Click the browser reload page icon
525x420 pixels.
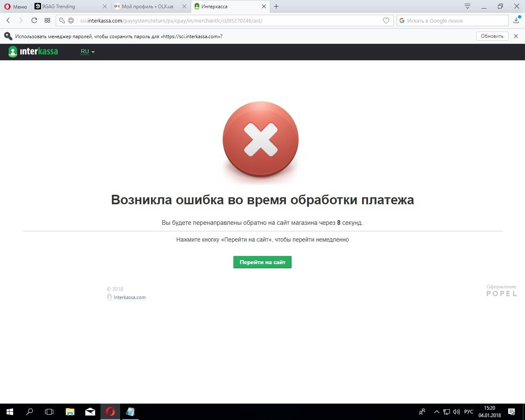(34, 21)
